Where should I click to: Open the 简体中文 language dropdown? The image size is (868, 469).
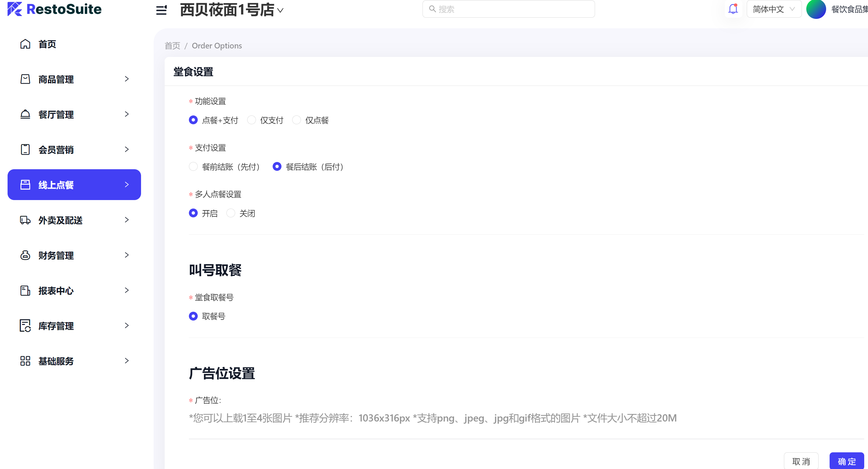tap(774, 9)
